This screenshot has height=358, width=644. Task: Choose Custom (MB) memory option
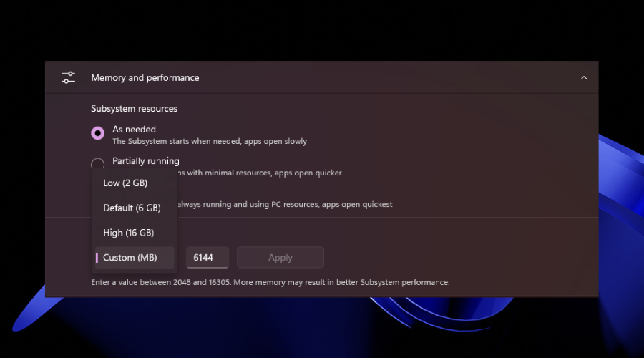(x=135, y=258)
